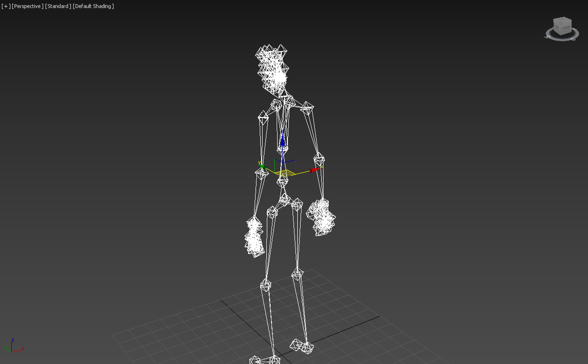Click the ViewCube Front face

click(565, 28)
